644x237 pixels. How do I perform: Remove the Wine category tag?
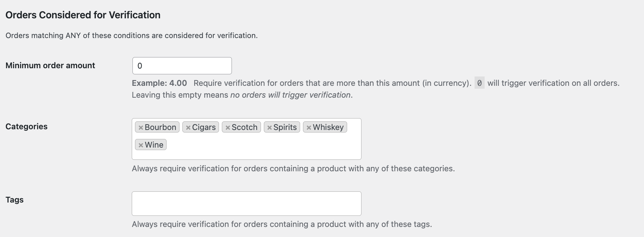pos(141,145)
